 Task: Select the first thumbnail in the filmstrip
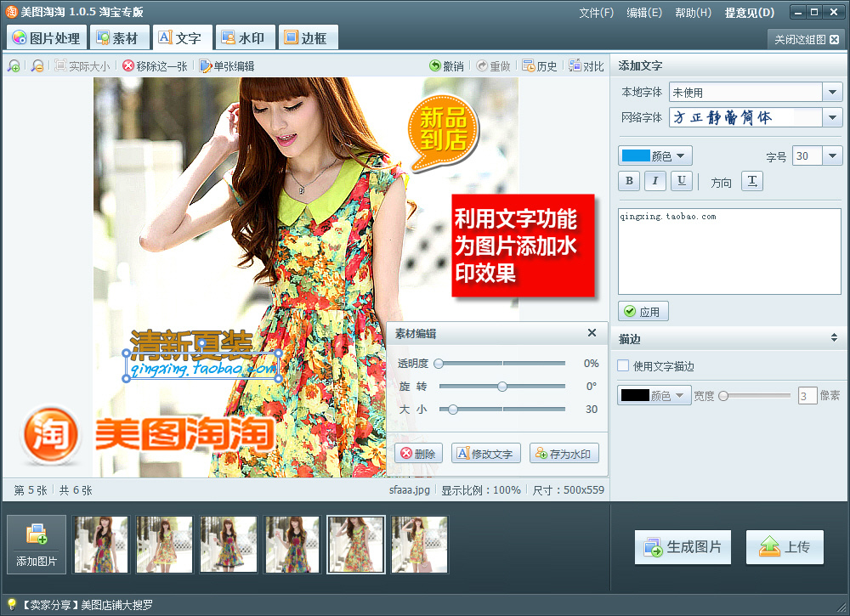pyautogui.click(x=101, y=545)
